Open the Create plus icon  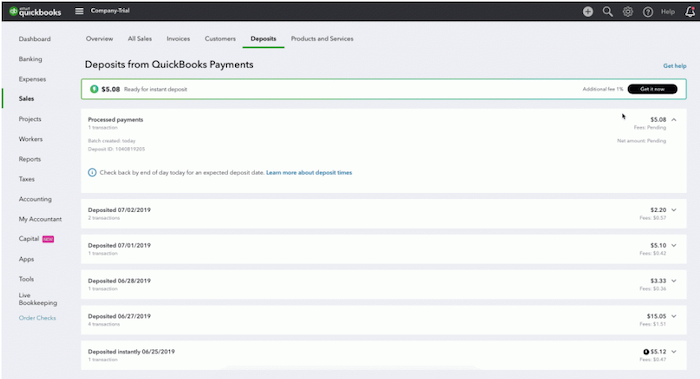(588, 12)
